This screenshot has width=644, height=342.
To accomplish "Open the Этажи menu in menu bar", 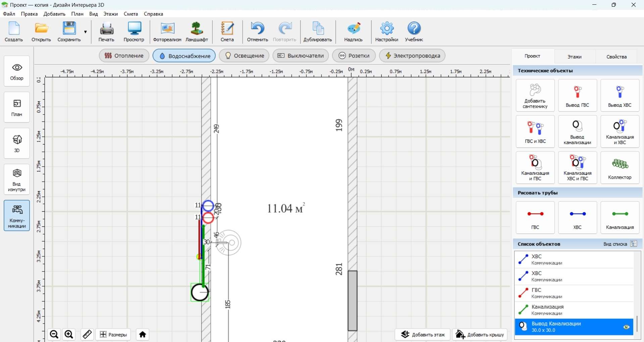I will [110, 14].
